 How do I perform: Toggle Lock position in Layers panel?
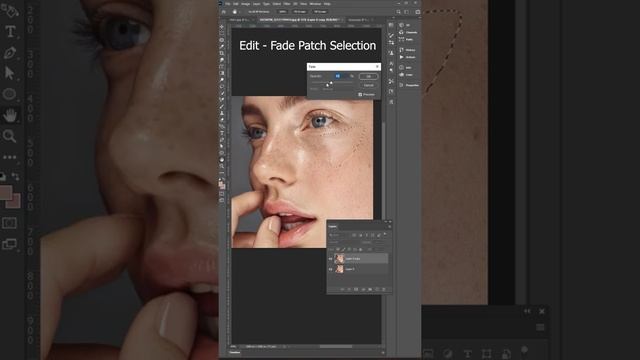coord(349,249)
